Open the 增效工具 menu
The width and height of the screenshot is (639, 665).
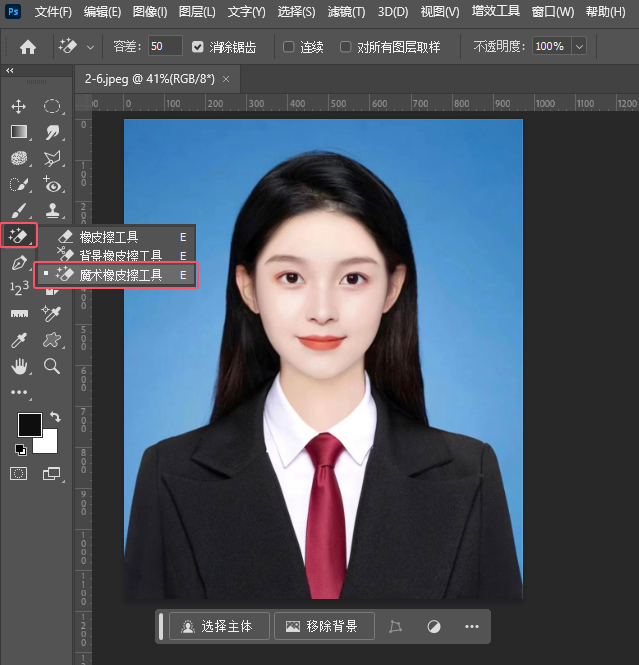[x=496, y=11]
